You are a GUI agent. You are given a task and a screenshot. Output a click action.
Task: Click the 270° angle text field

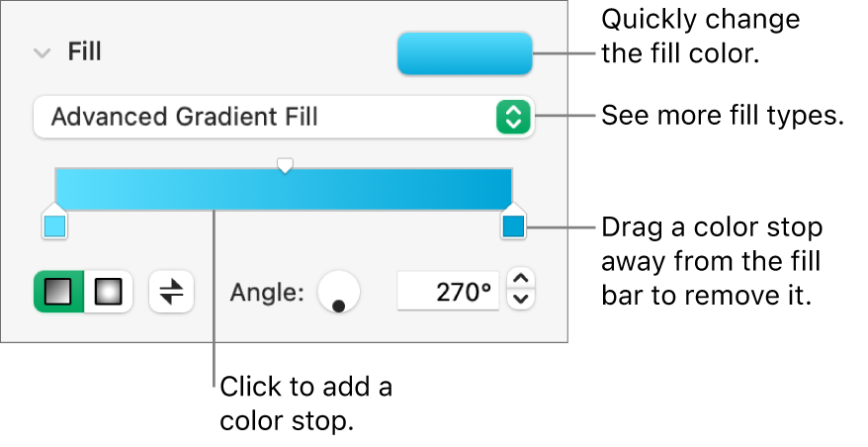[x=449, y=292]
